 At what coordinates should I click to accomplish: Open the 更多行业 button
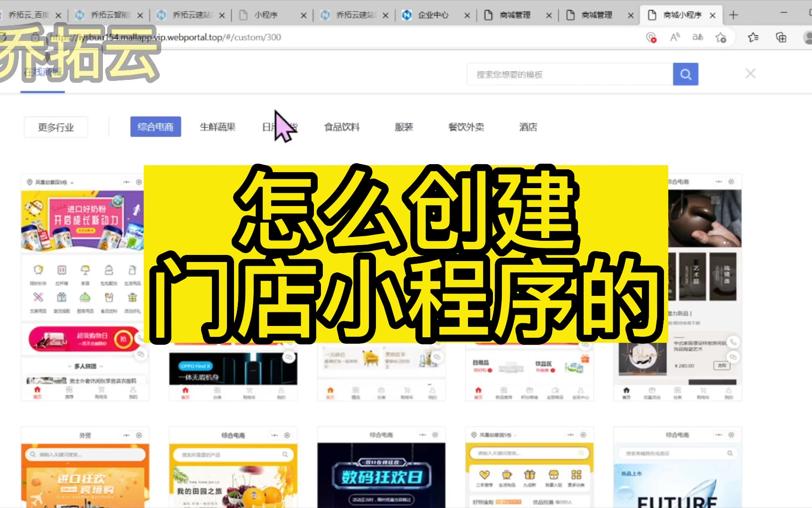coord(56,127)
